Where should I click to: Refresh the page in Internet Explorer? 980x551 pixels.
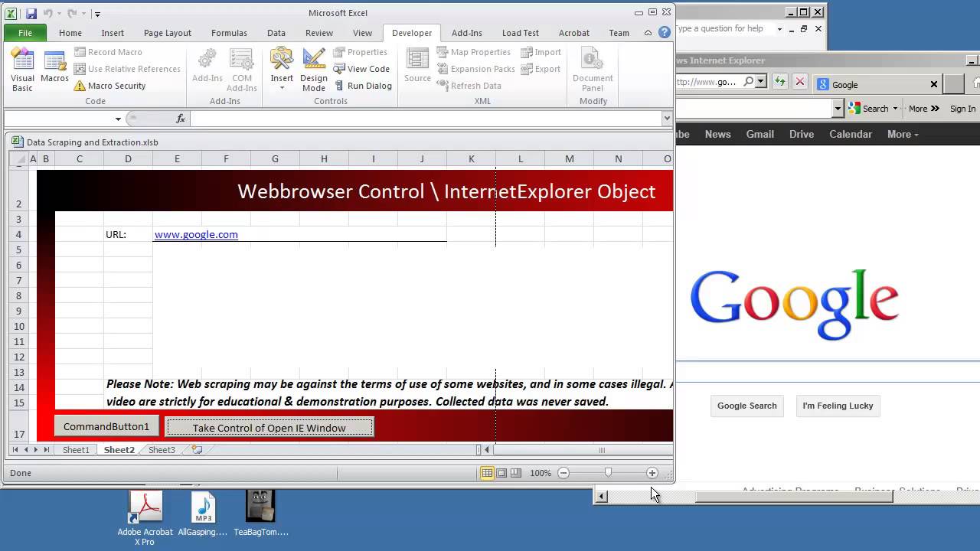point(780,81)
